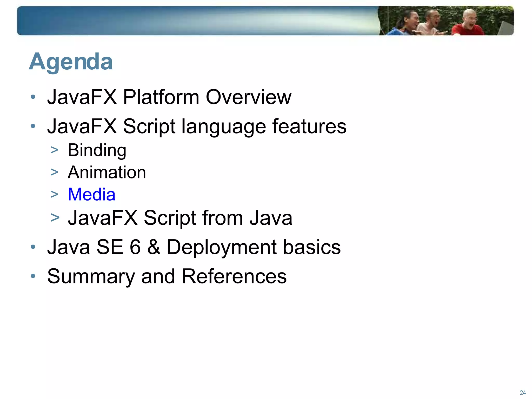Click the slide number 24
The width and height of the screenshot is (532, 399).
[523, 393]
